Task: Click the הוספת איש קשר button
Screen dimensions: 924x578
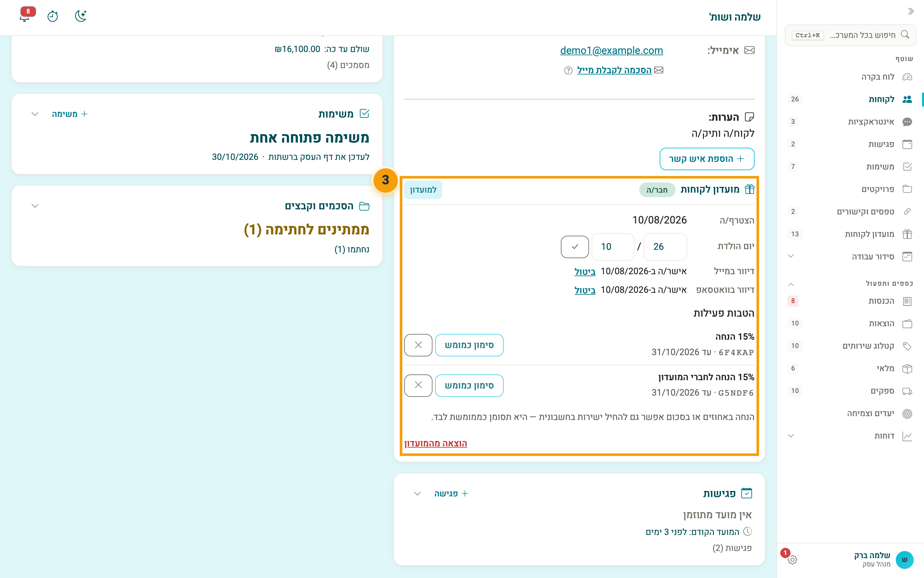Action: coord(707,159)
